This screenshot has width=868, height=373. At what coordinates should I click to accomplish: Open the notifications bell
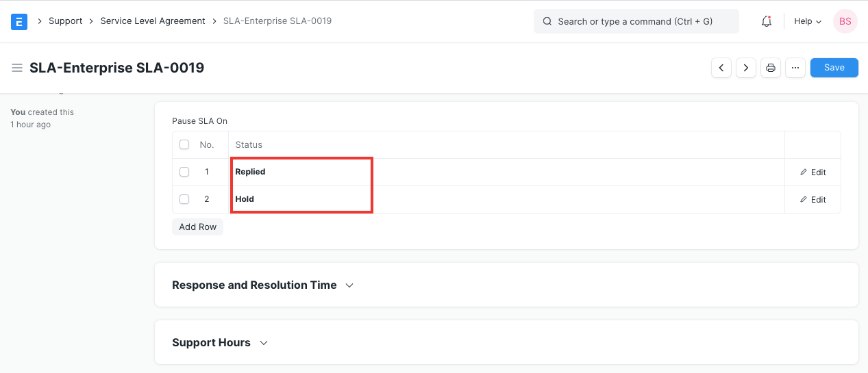(x=767, y=21)
